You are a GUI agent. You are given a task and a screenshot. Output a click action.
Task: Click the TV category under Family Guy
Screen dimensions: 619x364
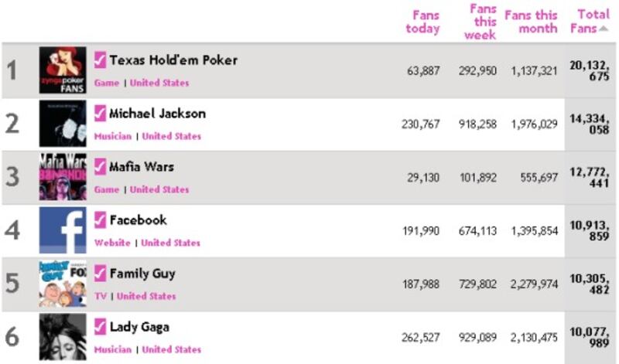coord(101,296)
